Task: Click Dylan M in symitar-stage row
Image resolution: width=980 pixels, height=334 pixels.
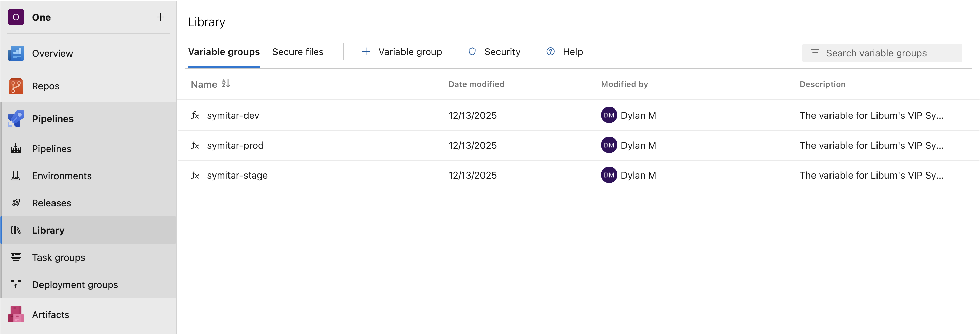Action: click(x=638, y=175)
